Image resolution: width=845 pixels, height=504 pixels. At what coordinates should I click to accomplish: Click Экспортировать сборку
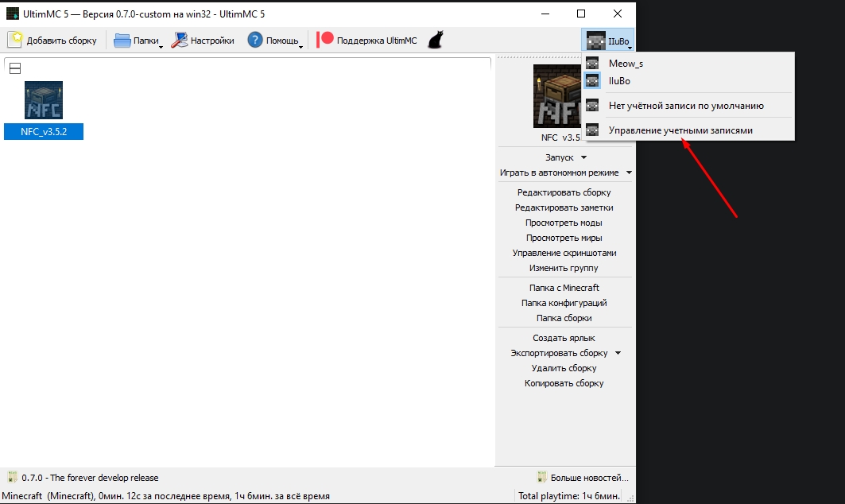pyautogui.click(x=559, y=353)
